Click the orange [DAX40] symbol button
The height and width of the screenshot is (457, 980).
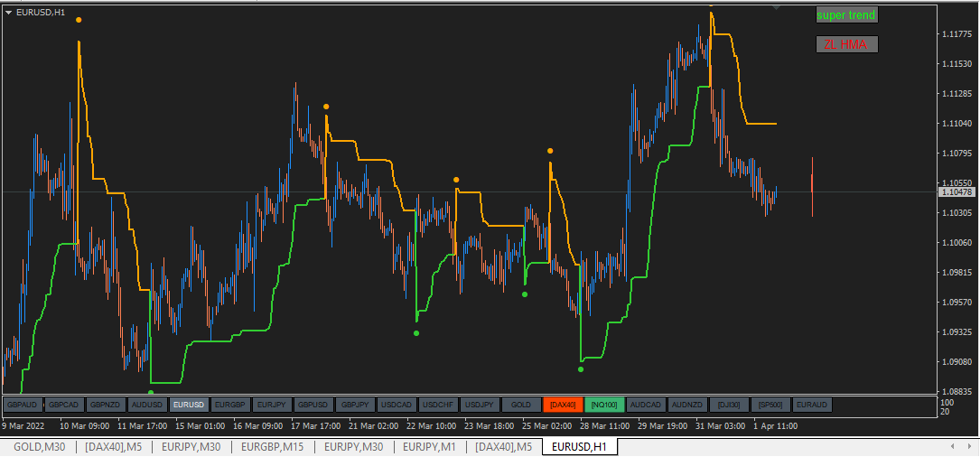coord(563,406)
